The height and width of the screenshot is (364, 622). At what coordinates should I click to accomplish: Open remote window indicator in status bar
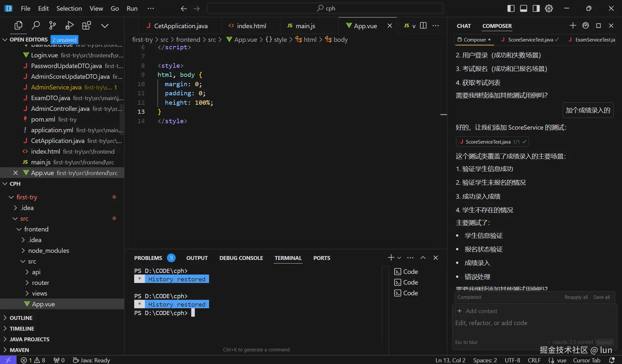click(x=8, y=360)
